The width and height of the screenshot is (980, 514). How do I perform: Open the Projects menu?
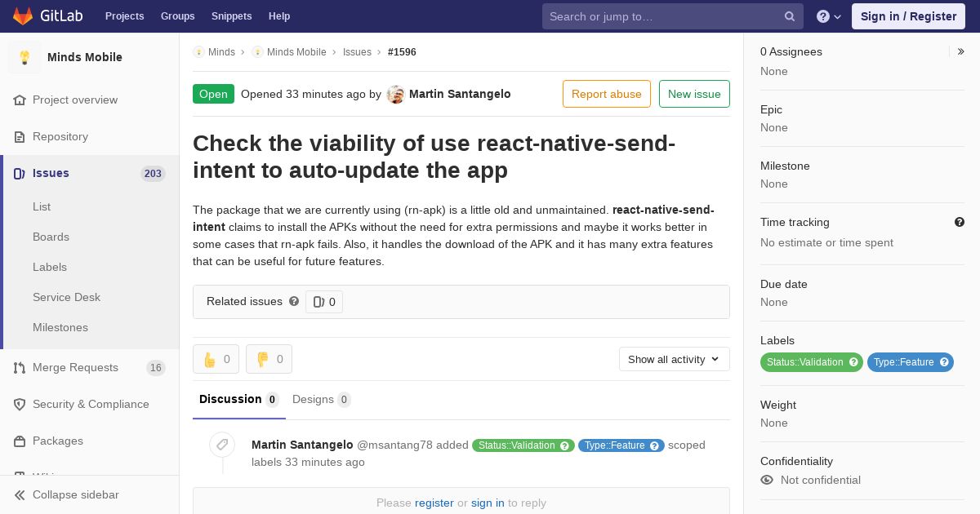tap(124, 16)
